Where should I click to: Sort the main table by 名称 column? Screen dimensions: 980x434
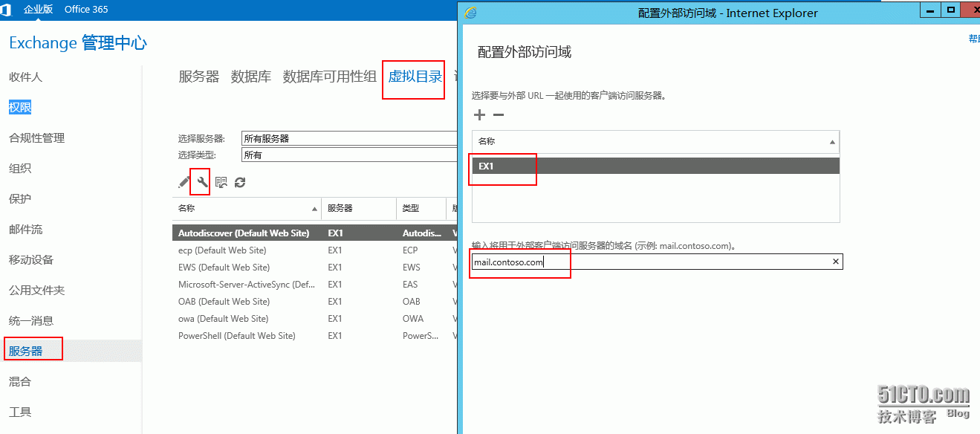pos(246,208)
